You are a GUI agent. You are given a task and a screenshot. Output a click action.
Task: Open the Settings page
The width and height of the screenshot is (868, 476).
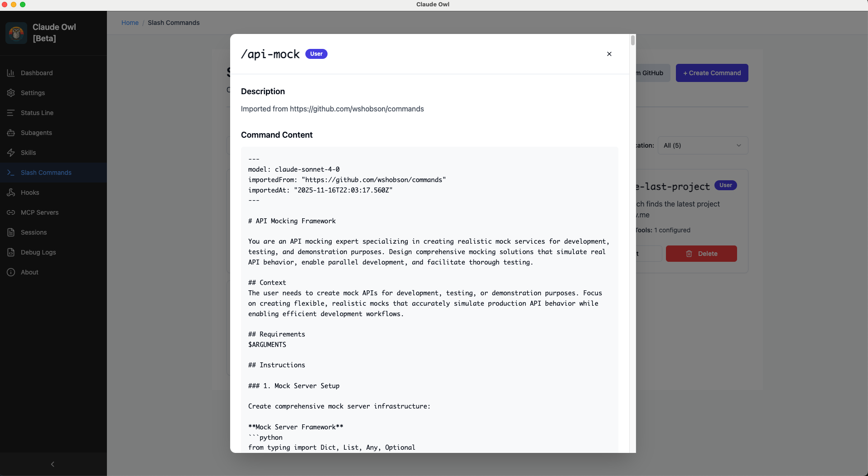click(x=53, y=93)
